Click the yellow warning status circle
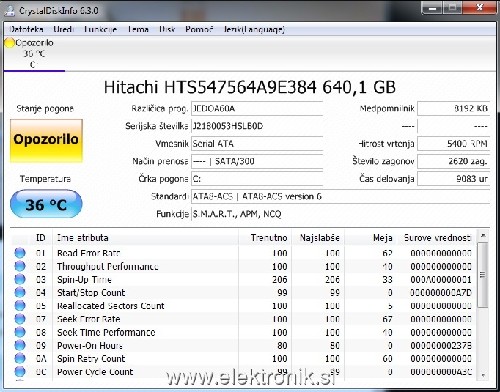The image size is (500, 392). 10,43
